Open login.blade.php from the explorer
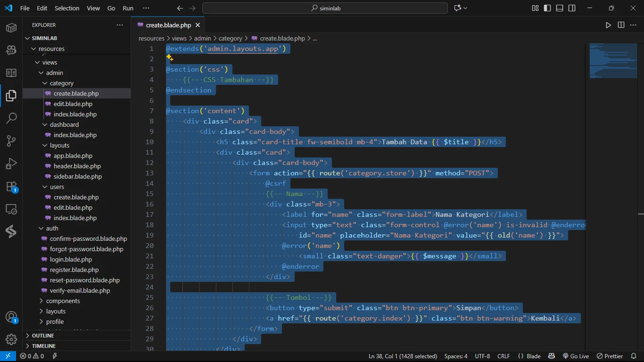 click(71, 260)
